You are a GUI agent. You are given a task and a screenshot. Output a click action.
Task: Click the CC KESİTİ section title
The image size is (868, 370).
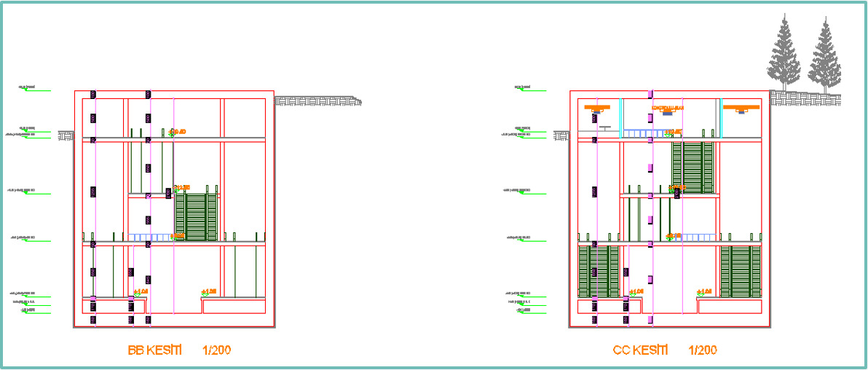[640, 350]
